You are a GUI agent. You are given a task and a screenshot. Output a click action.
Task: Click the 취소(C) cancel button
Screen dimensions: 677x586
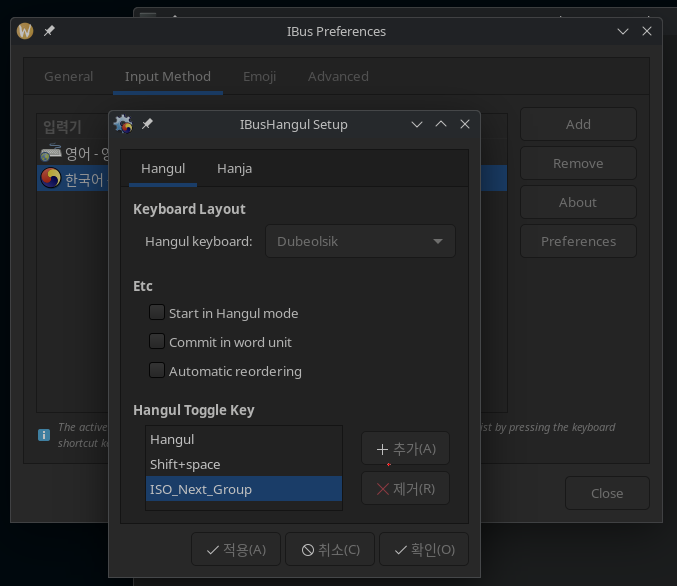[330, 549]
